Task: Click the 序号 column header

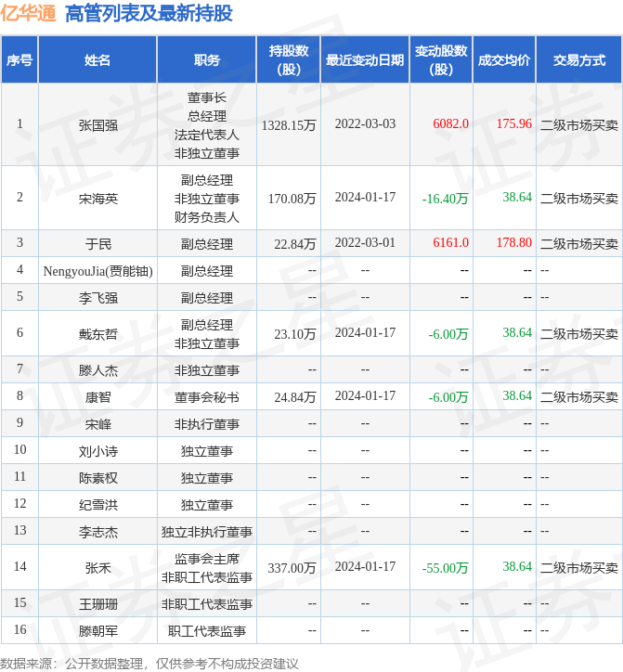Action: point(19,59)
